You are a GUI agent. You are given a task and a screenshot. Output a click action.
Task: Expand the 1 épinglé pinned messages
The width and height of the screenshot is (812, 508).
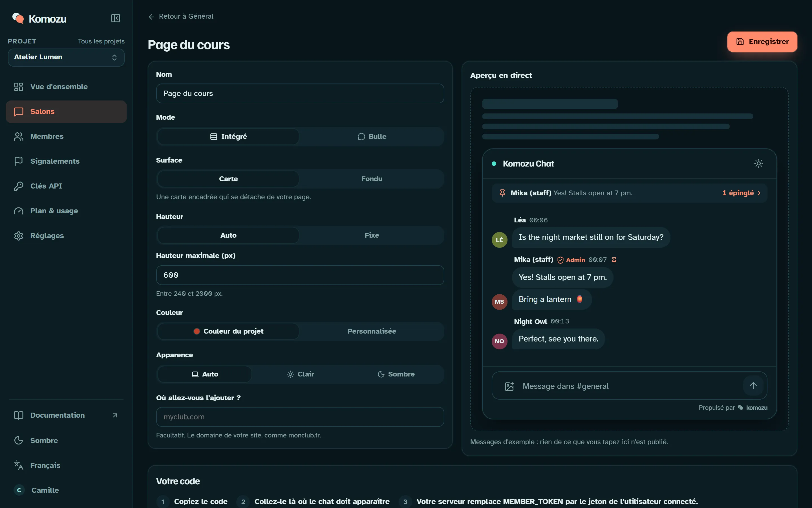741,193
